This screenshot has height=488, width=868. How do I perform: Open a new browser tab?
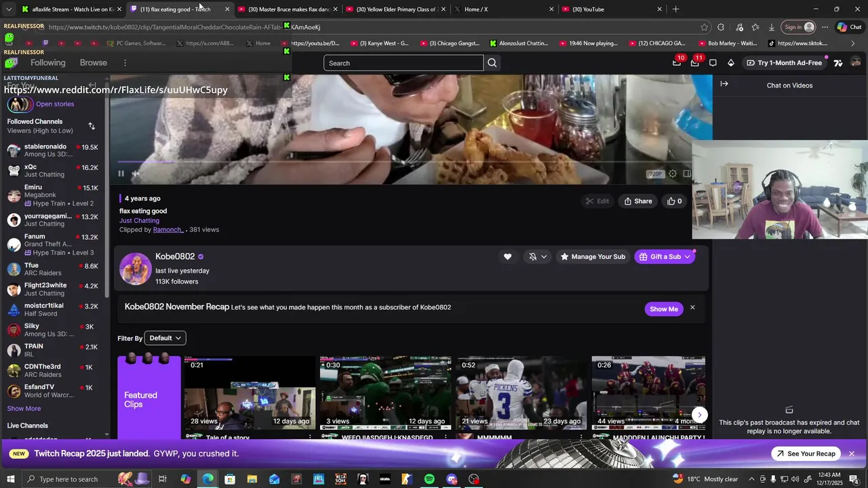tap(675, 9)
